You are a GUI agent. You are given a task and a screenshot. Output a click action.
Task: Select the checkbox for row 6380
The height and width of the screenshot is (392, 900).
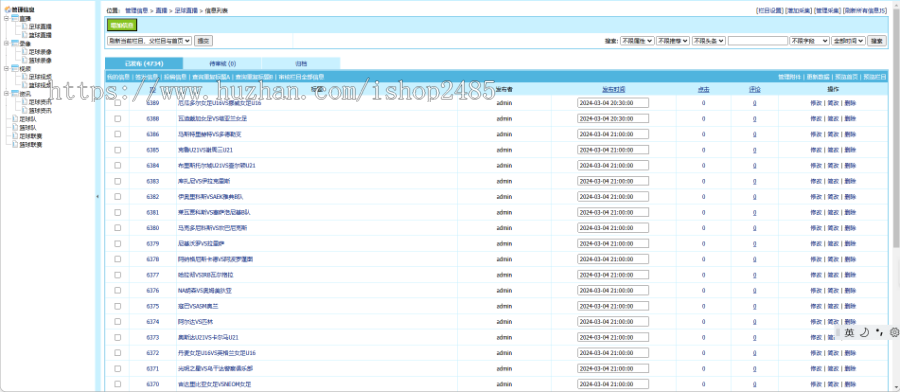(x=118, y=228)
